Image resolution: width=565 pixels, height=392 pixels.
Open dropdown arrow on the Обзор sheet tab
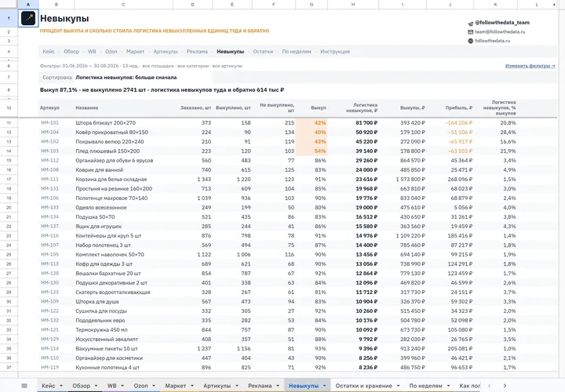coord(96,386)
